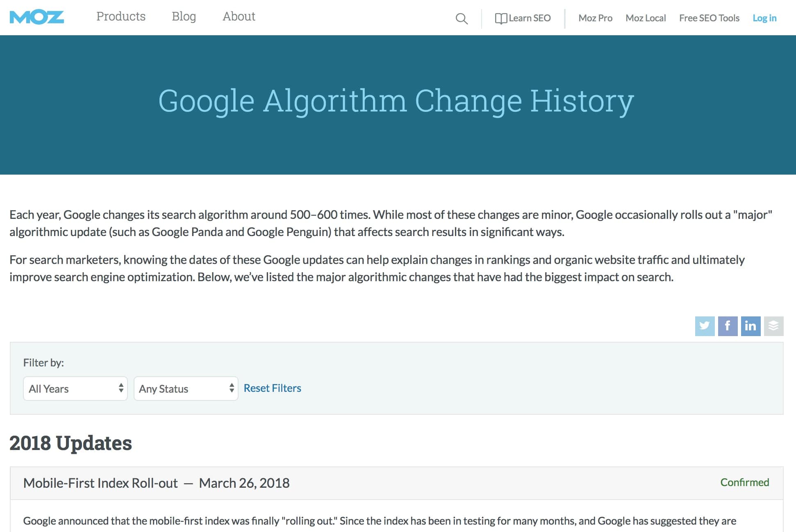Click the LinkedIn share icon
This screenshot has height=532, width=796.
750,326
